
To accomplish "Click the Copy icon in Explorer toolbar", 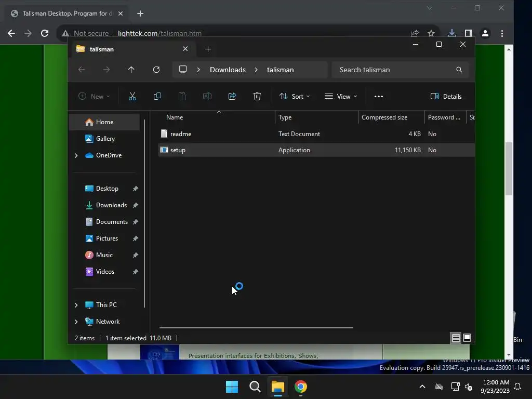I will (157, 96).
